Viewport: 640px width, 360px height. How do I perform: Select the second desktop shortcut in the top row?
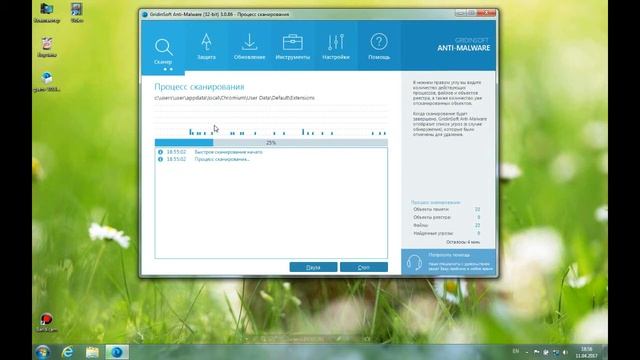[x=77, y=13]
